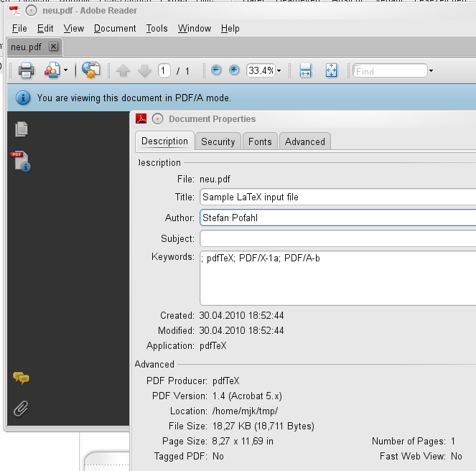Zoom in with the plus button
Image resolution: width=476 pixels, height=471 pixels.
pos(234,70)
